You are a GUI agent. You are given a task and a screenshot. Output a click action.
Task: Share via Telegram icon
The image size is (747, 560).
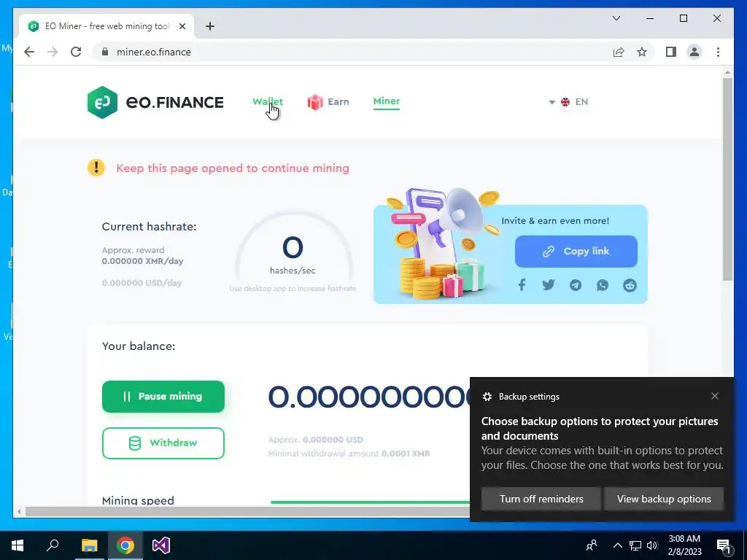click(576, 285)
